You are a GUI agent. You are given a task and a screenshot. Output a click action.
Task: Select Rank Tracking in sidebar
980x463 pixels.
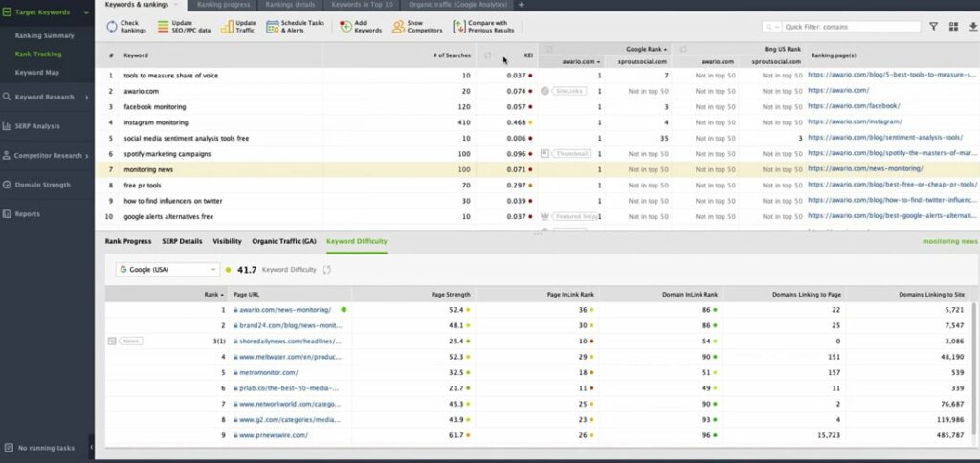(x=38, y=55)
